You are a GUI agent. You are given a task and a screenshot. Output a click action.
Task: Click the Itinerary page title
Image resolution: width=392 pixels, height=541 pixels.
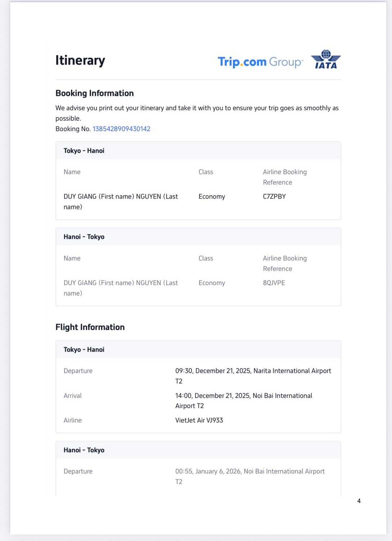click(80, 60)
